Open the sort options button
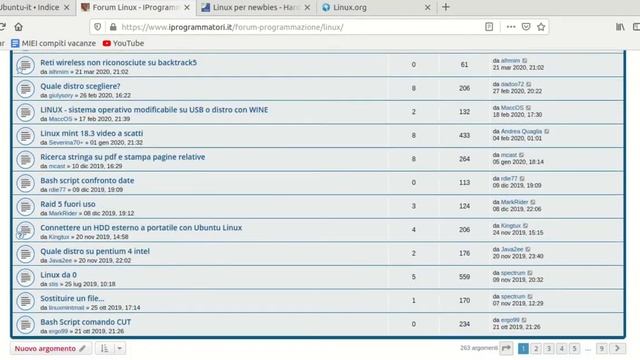 coord(104,349)
